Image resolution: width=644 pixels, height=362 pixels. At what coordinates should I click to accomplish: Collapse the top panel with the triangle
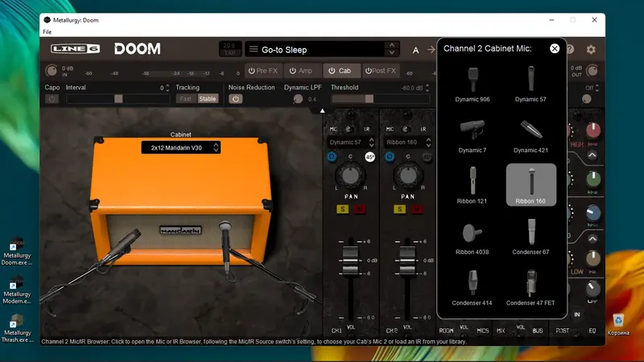[323, 111]
